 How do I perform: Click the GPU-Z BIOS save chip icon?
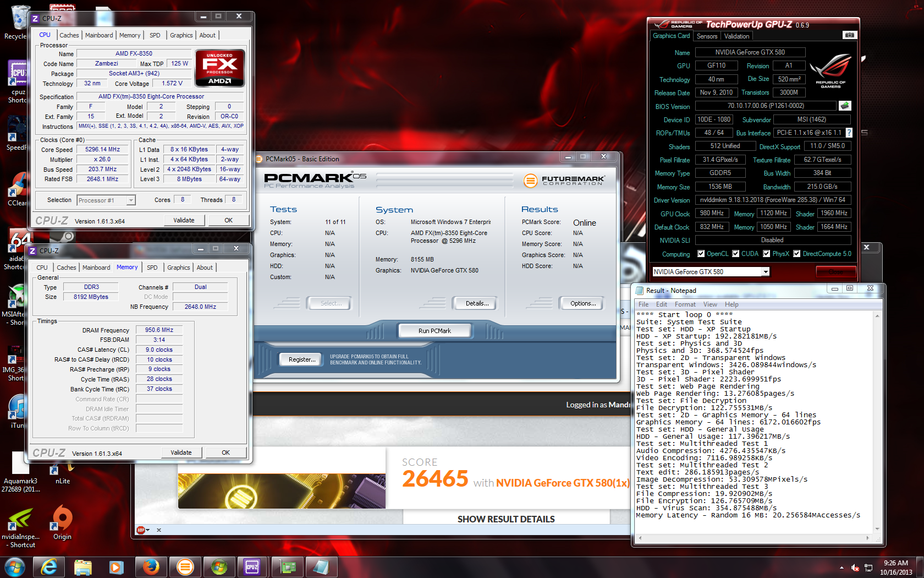(845, 106)
